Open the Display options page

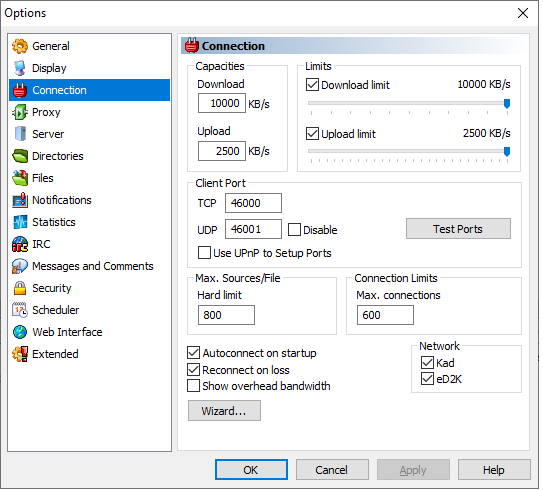click(90, 68)
